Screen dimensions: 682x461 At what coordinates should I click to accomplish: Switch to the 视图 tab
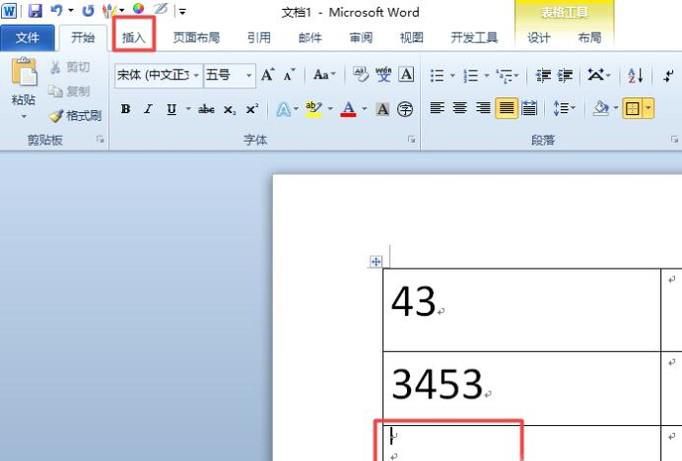[x=411, y=38]
